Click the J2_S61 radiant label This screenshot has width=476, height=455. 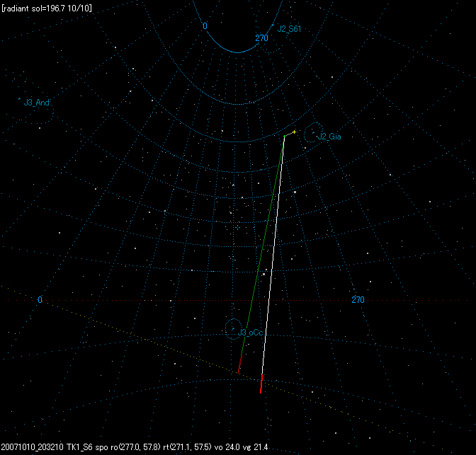pyautogui.click(x=289, y=29)
